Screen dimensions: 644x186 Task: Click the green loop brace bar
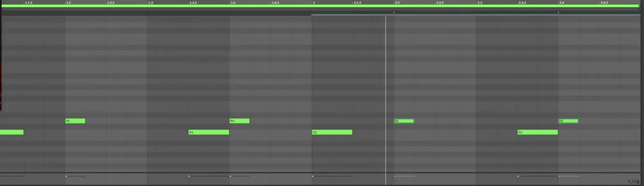(x=320, y=6)
